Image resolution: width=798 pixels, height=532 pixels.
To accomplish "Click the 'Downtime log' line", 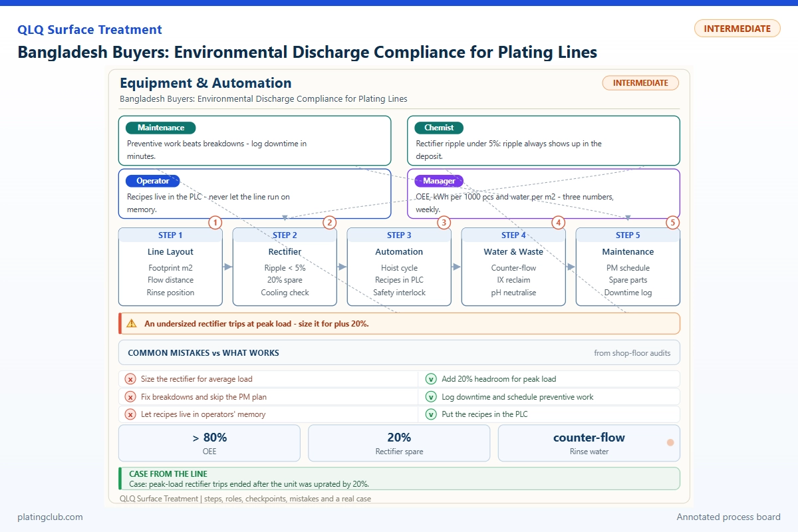I will coord(628,293).
